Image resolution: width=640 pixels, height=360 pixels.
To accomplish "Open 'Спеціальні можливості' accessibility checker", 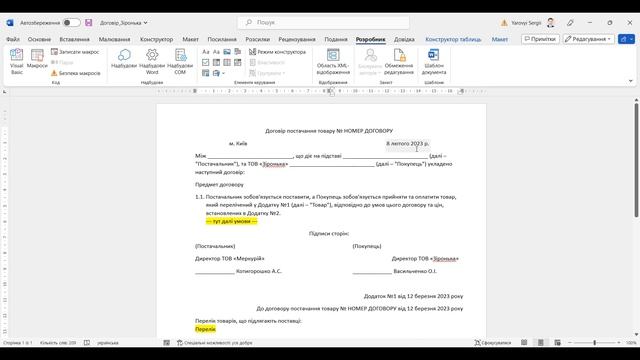I will click(215, 343).
